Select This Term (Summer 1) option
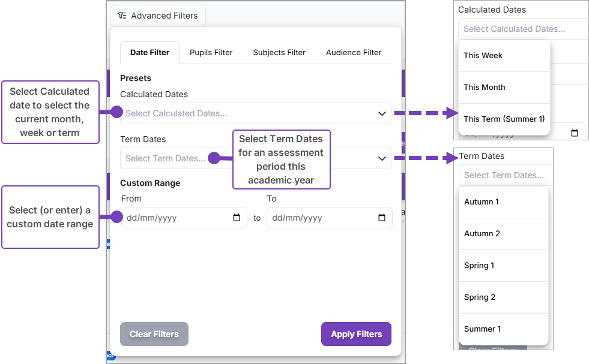Screen dimensions: 589x364 click(x=504, y=119)
